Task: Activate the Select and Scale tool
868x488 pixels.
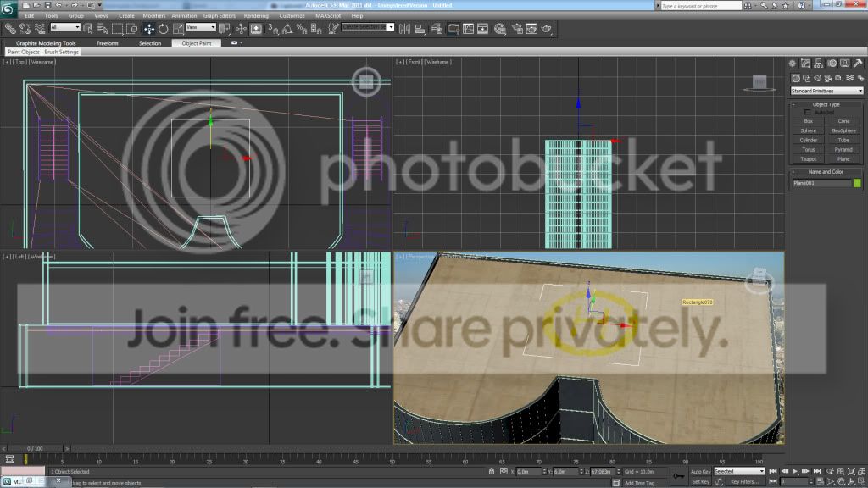Action: pyautogui.click(x=178, y=29)
